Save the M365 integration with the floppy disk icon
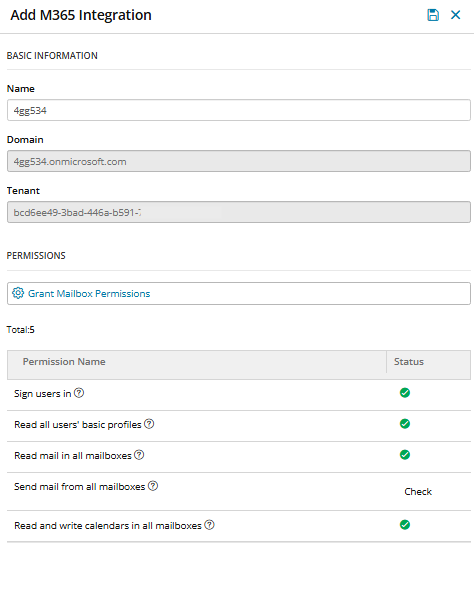The image size is (474, 593). click(433, 15)
